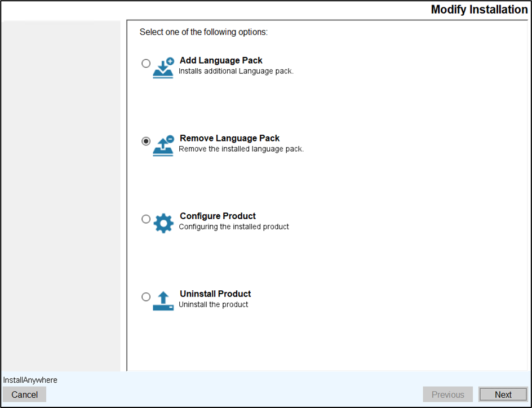Enable the Configure Product radio option
This screenshot has height=408, width=532.
point(146,219)
